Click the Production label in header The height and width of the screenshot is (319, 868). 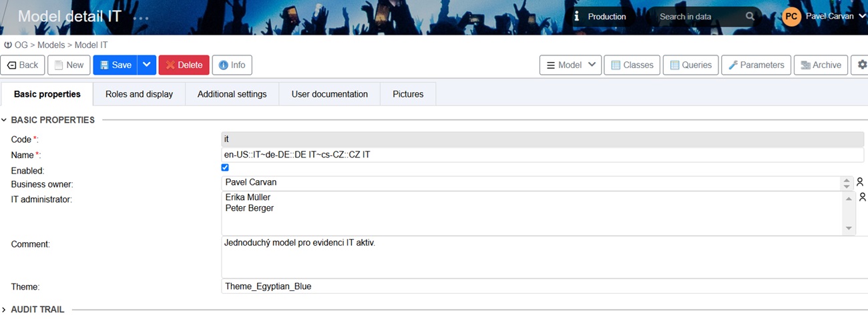pos(607,17)
